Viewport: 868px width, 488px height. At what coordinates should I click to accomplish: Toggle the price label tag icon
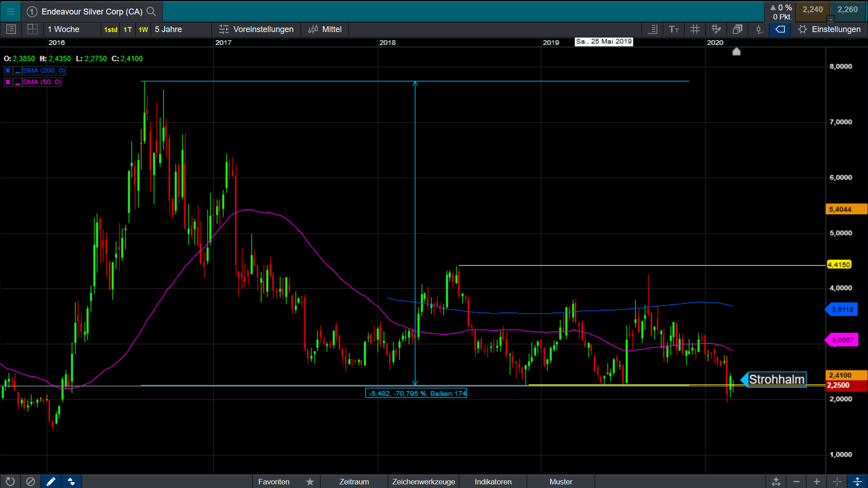point(780,29)
